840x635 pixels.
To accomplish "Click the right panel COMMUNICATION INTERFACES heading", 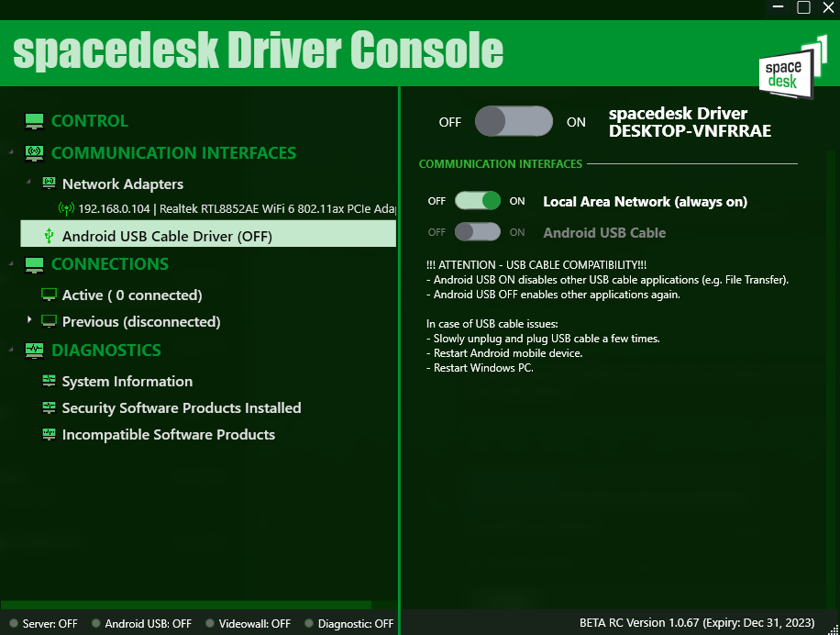I will [x=501, y=164].
